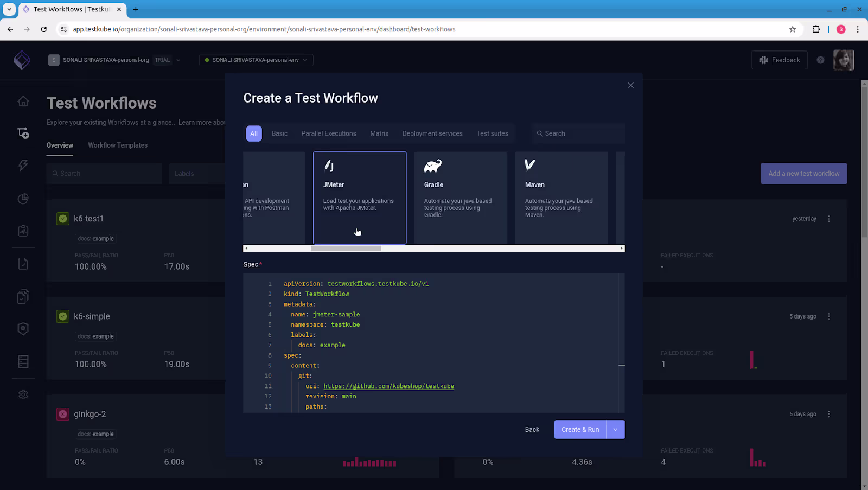Click the Feedback button
The width and height of the screenshot is (868, 490).
point(780,60)
